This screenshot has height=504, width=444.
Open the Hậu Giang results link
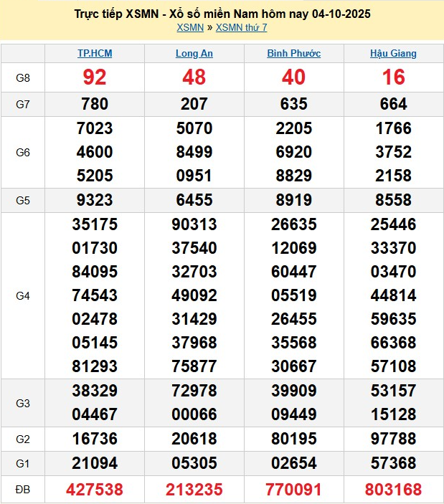tap(393, 54)
